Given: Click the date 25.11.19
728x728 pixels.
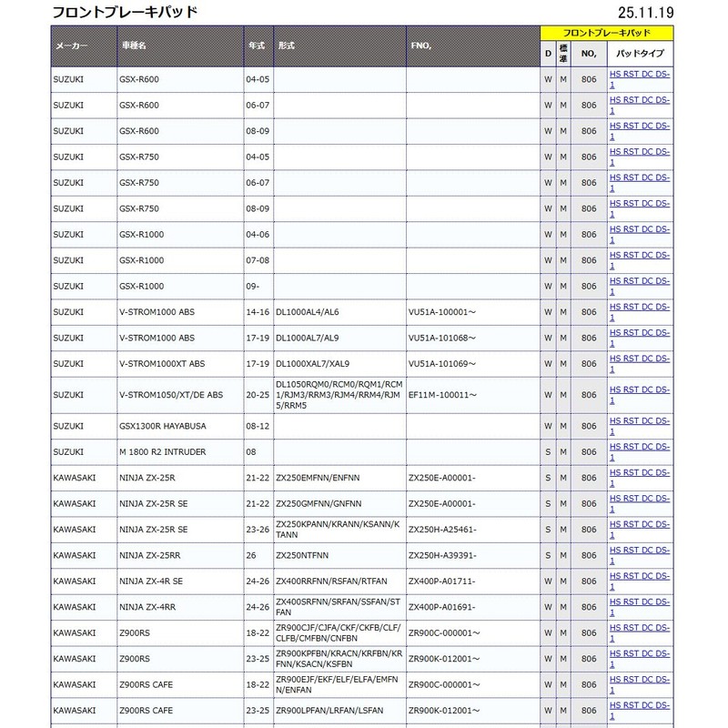Looking at the screenshot, I should [x=645, y=12].
